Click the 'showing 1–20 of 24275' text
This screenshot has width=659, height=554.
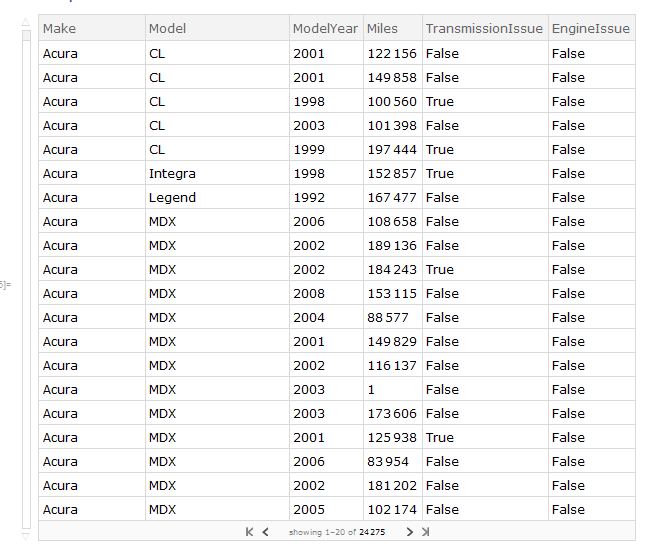(337, 532)
